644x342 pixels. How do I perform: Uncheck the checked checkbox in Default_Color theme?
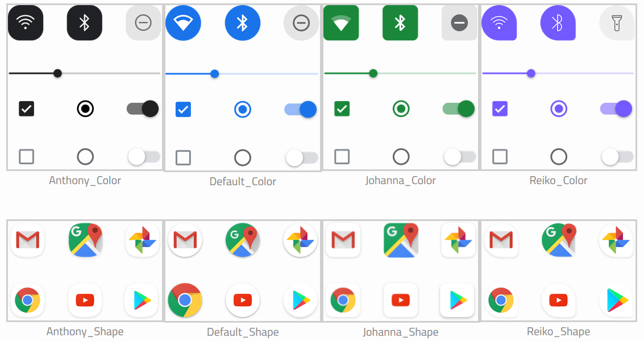click(x=184, y=109)
